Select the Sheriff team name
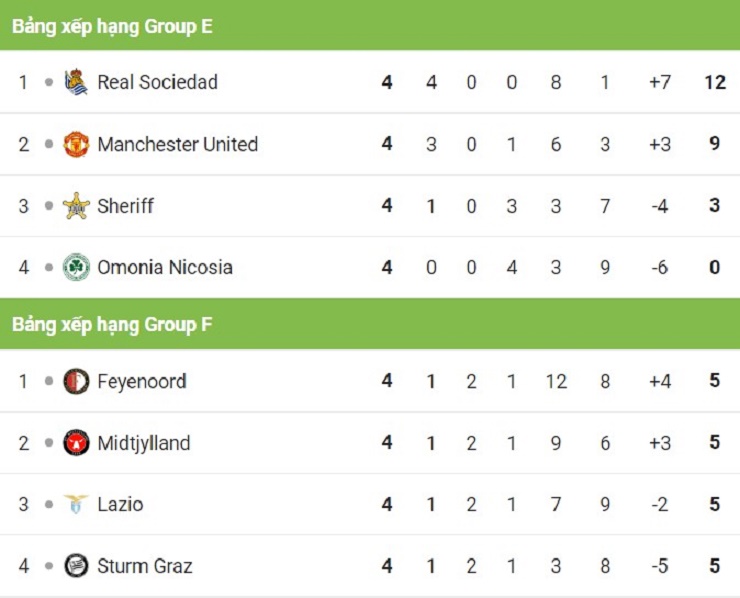Viewport: 740px width, 598px height. pyautogui.click(x=125, y=206)
